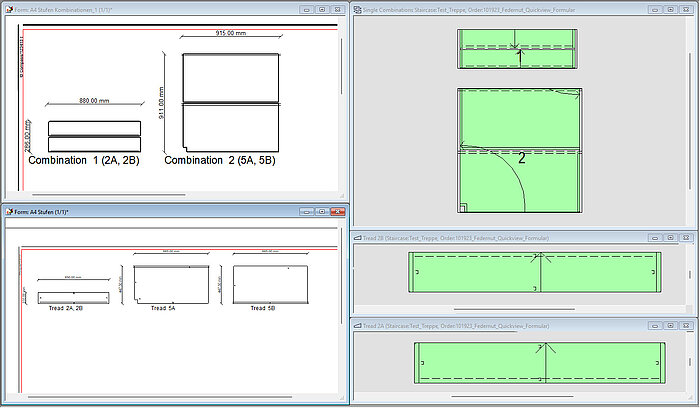Click the vertical "266.00 mm" dimension
The image size is (700, 408).
pyautogui.click(x=27, y=135)
